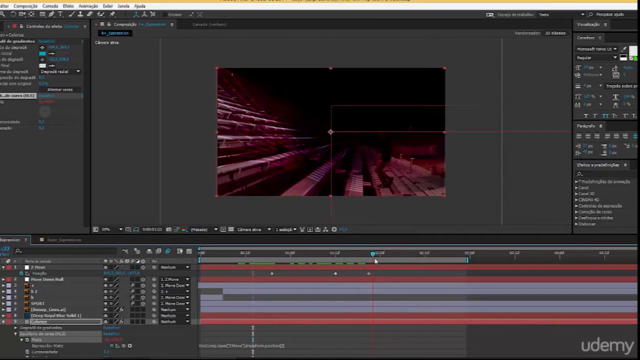Switch to Camada (nenhum) viewer tab
This screenshot has height=360, width=640.
[x=209, y=24]
